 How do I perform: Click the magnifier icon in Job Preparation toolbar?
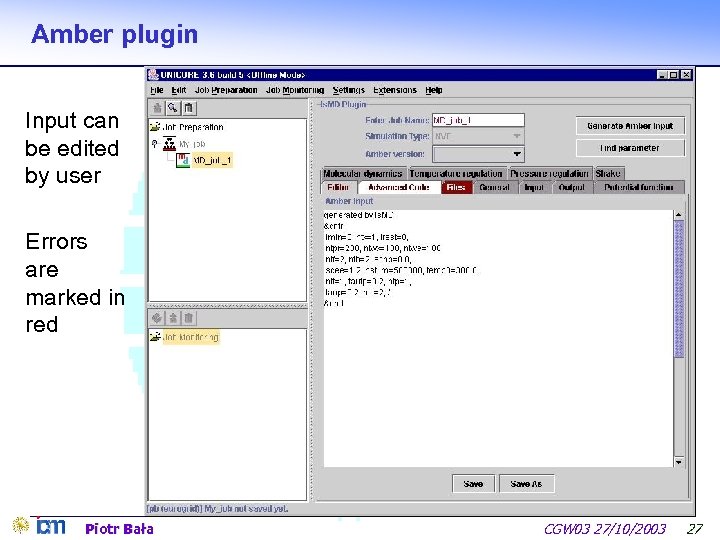173,108
